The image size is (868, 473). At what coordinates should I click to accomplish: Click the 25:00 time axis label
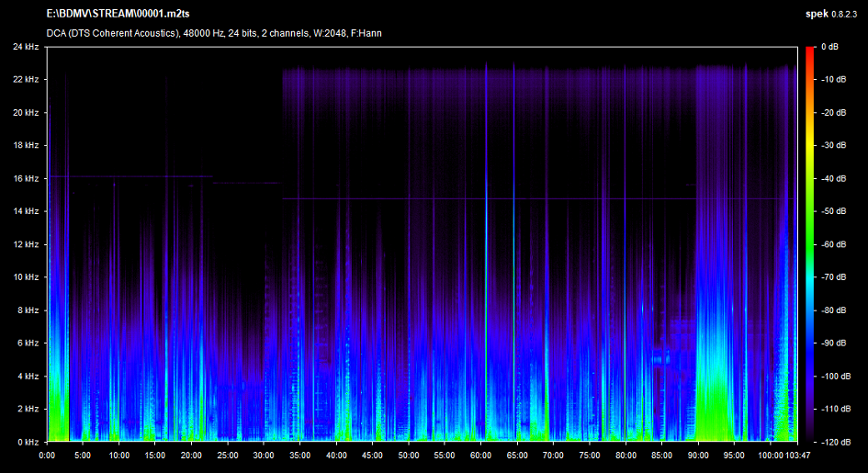228,455
